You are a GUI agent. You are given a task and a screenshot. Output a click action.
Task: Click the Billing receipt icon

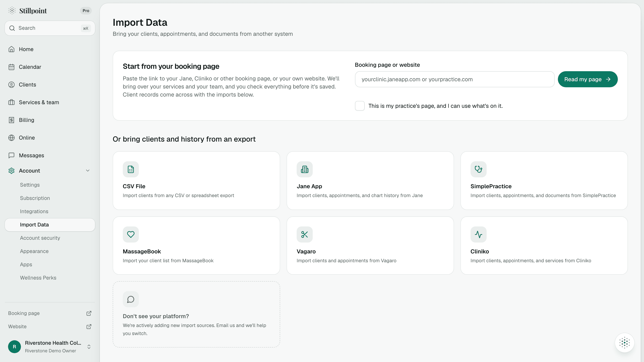[11, 120]
